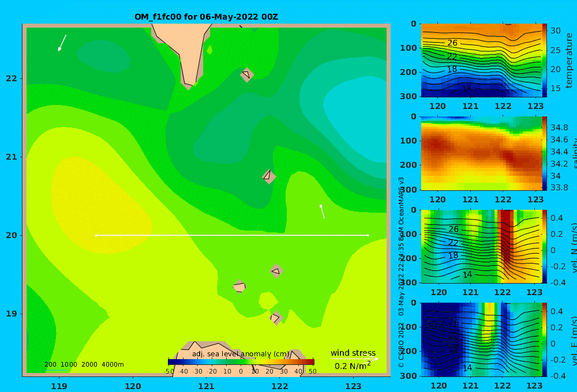The image size is (577, 392).
Task: Click the '200 1000 2000 4000m' depth legend
Action: 84,364
